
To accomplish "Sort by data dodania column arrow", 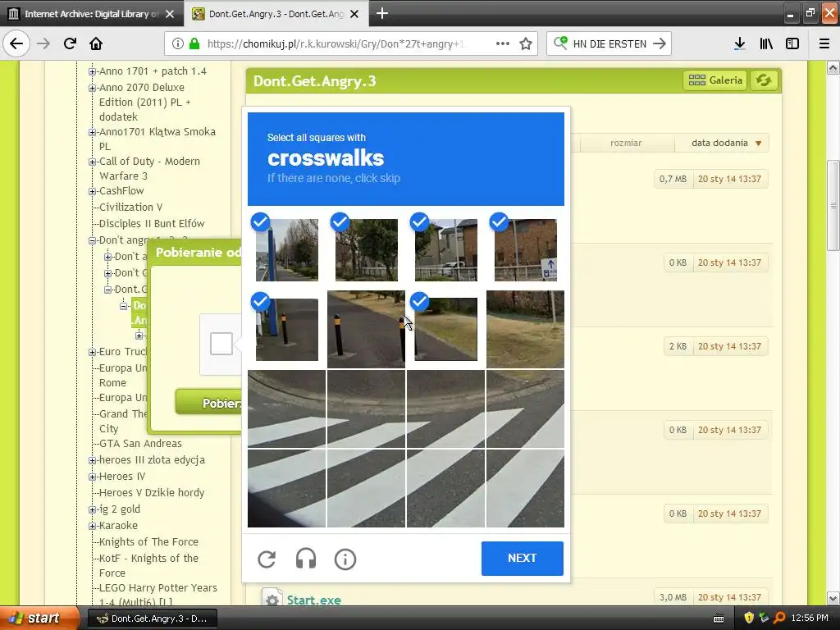I will point(758,143).
